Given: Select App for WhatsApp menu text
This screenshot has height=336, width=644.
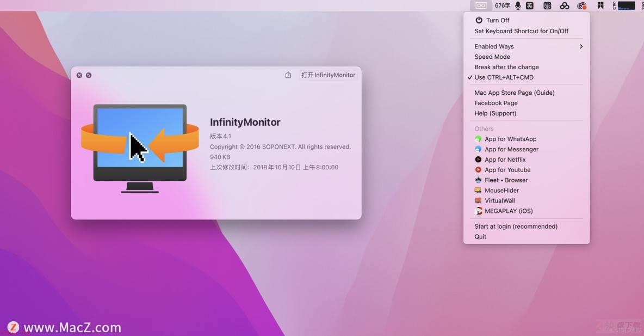Looking at the screenshot, I should (511, 139).
